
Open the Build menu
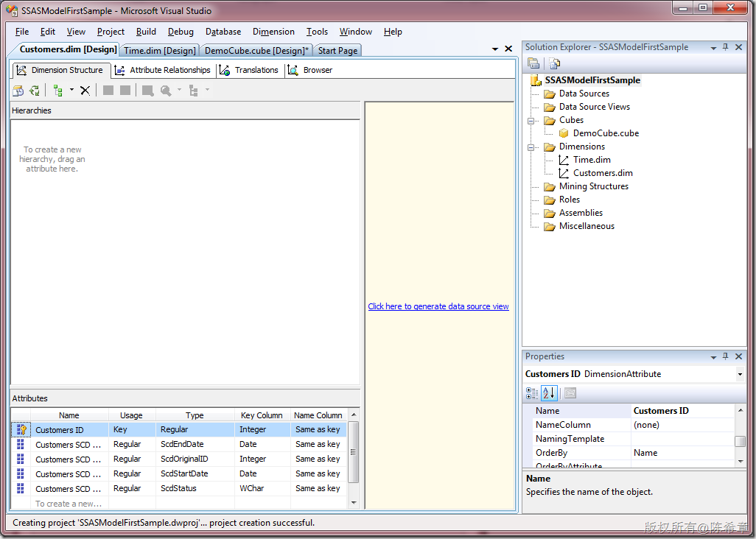pos(146,32)
